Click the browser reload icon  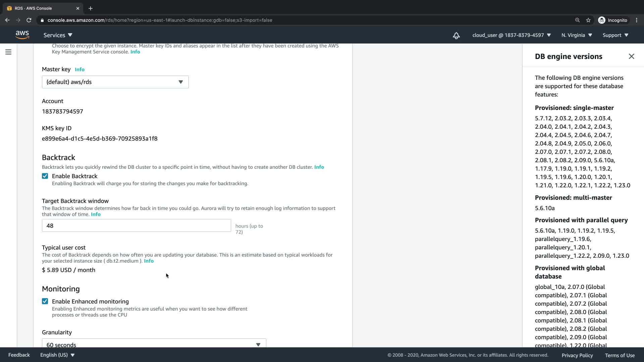click(29, 20)
